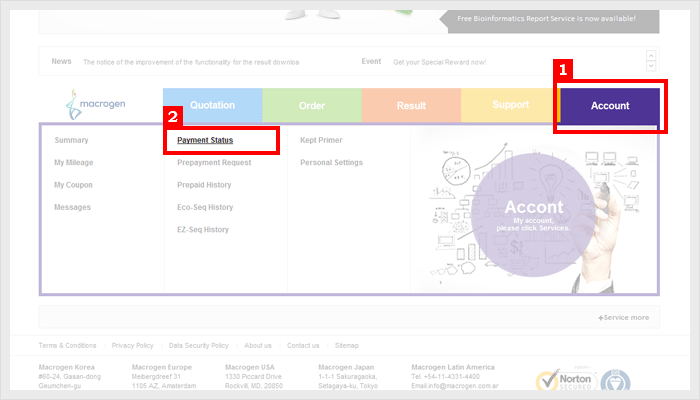Open Eco-Seq History
This screenshot has width=700, height=400.
[x=205, y=207]
